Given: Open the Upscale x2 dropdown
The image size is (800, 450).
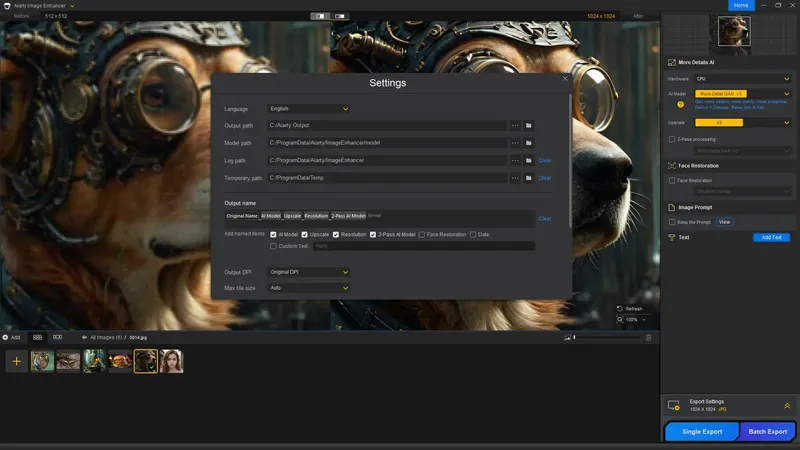Looking at the screenshot, I should click(743, 122).
